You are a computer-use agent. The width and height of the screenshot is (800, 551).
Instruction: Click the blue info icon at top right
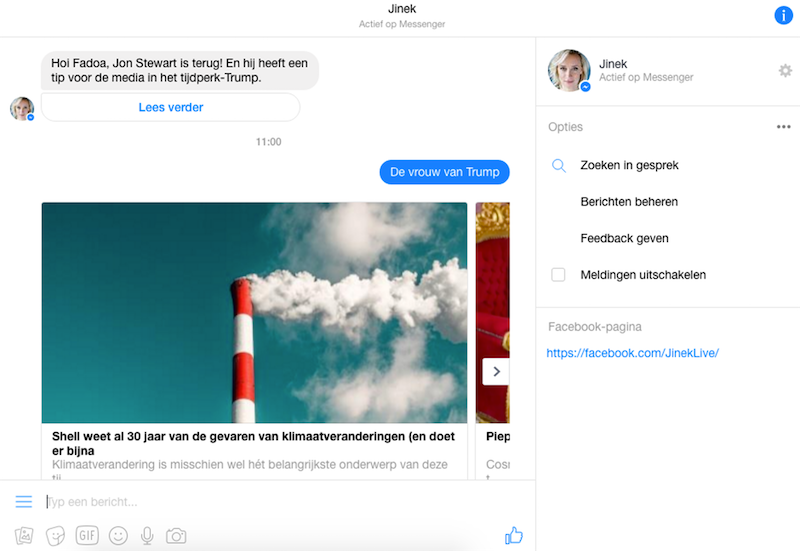tap(783, 15)
